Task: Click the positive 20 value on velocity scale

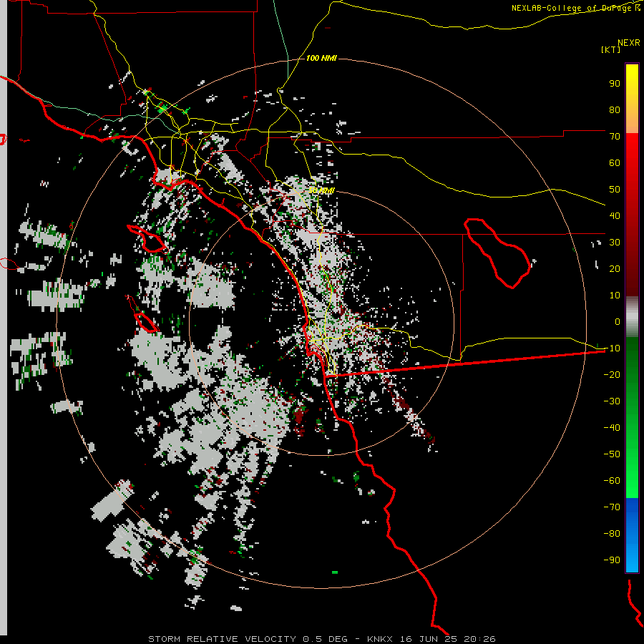Action: (615, 268)
